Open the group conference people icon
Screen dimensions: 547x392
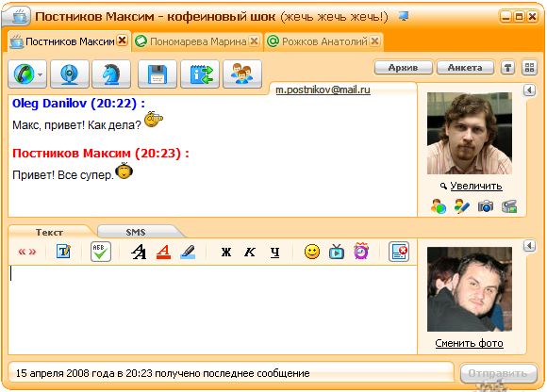point(242,73)
